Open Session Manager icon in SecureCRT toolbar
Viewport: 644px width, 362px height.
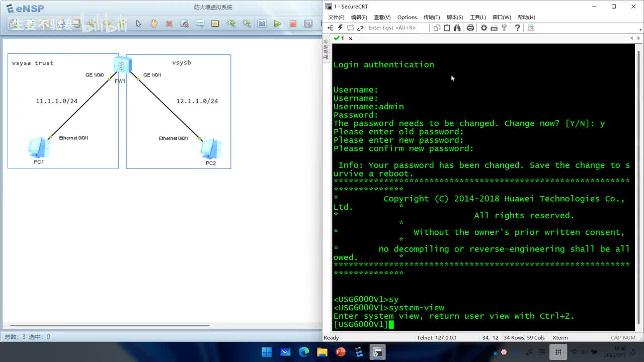click(x=331, y=28)
